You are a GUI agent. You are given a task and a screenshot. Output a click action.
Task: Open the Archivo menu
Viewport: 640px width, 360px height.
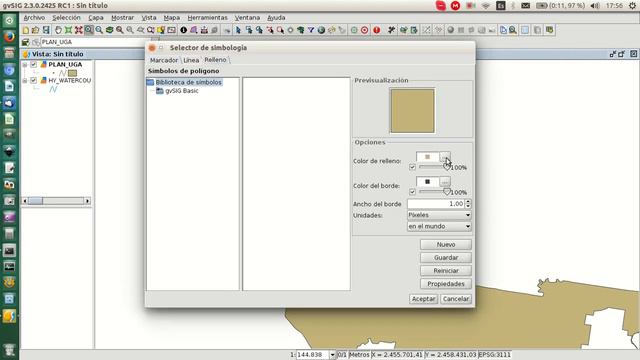pyautogui.click(x=34, y=18)
